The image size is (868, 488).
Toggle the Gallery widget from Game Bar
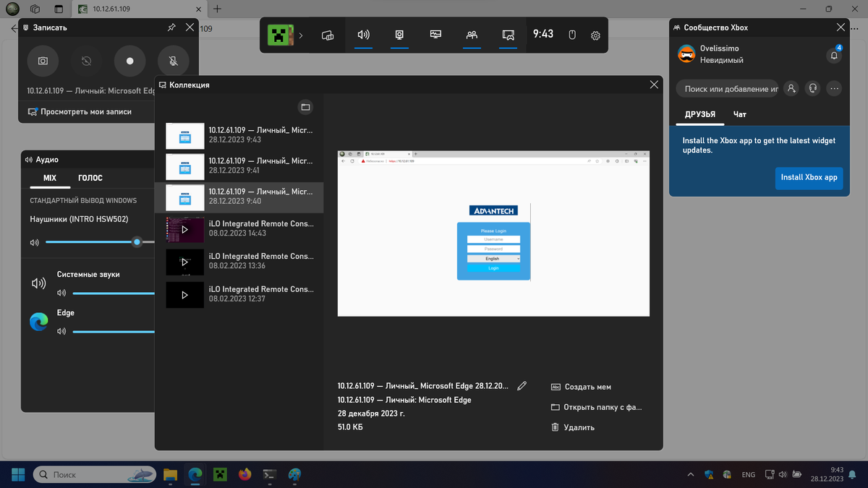click(509, 35)
